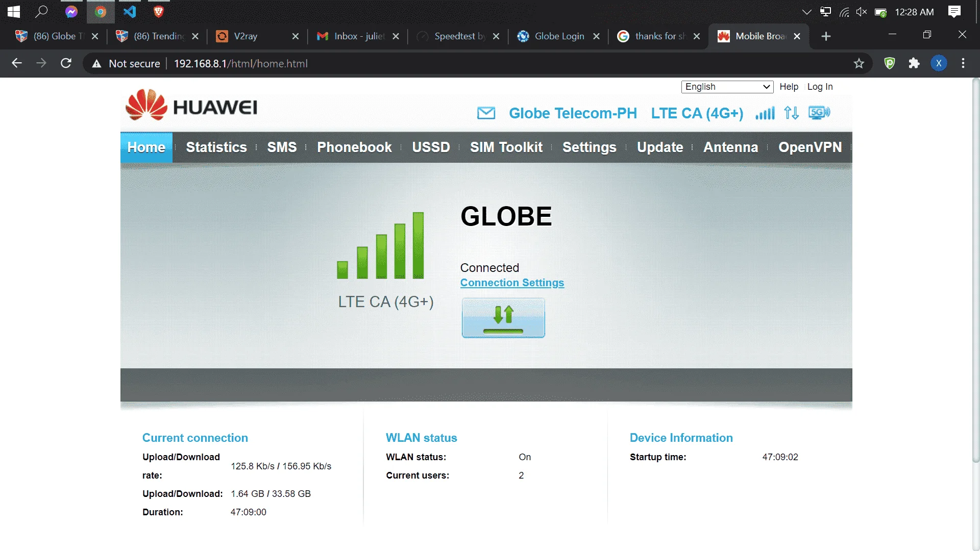Switch to Chrome in the taskbar

coord(101,12)
